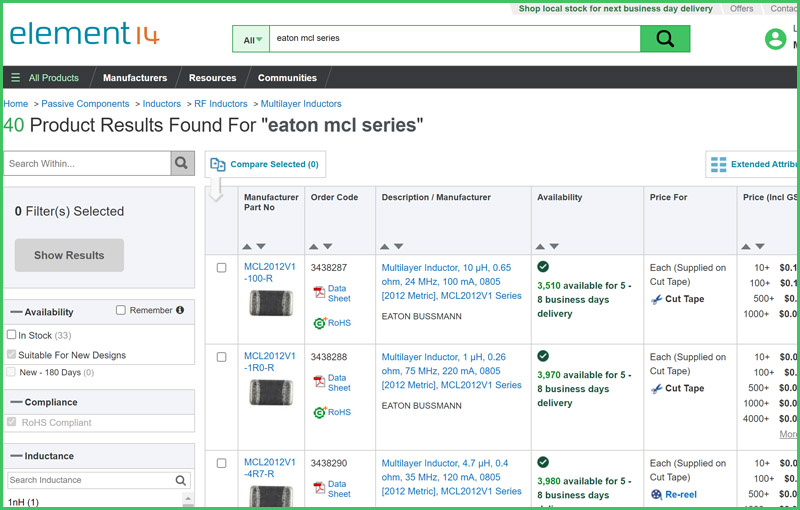Image resolution: width=800 pixels, height=510 pixels.
Task: Open thumbnail image of MCL2012V1-1R0-R
Action: (x=271, y=392)
